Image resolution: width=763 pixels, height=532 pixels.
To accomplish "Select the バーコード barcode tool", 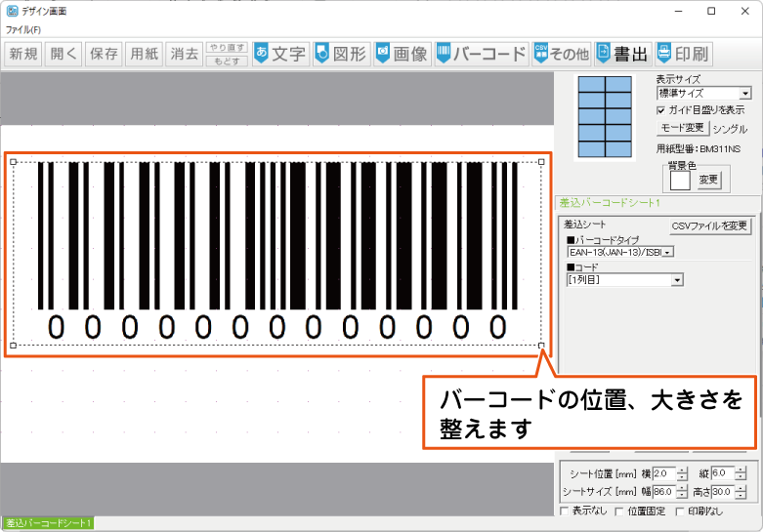I will tap(482, 54).
